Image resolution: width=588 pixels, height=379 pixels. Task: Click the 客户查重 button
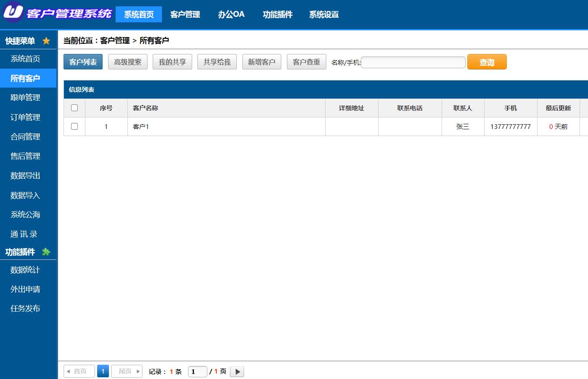(306, 62)
